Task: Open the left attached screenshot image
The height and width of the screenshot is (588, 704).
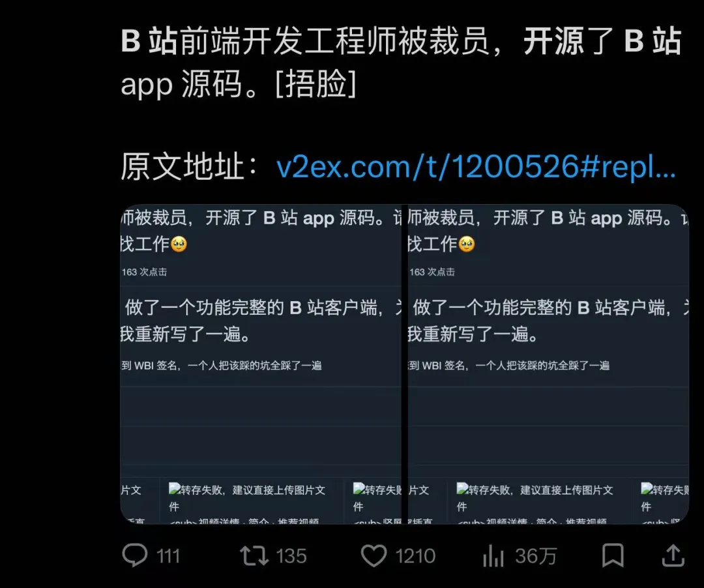Action: (261, 364)
